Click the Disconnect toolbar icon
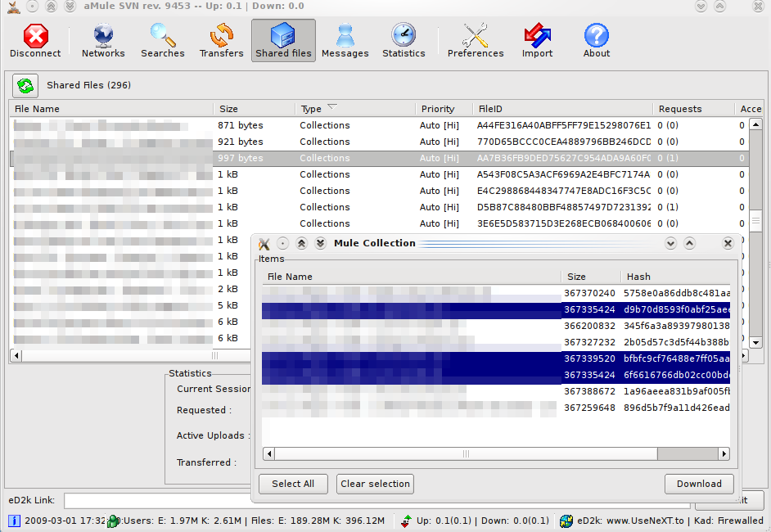This screenshot has width=771, height=532. click(35, 41)
